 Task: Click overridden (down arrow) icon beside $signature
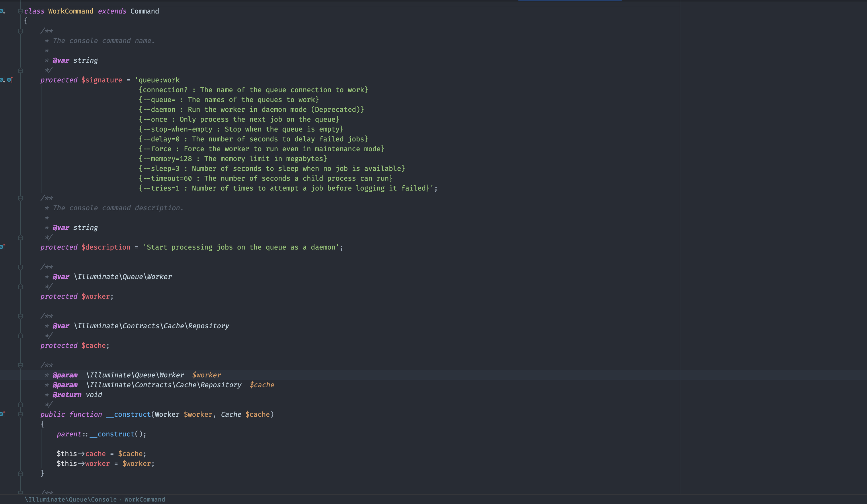coord(2,80)
